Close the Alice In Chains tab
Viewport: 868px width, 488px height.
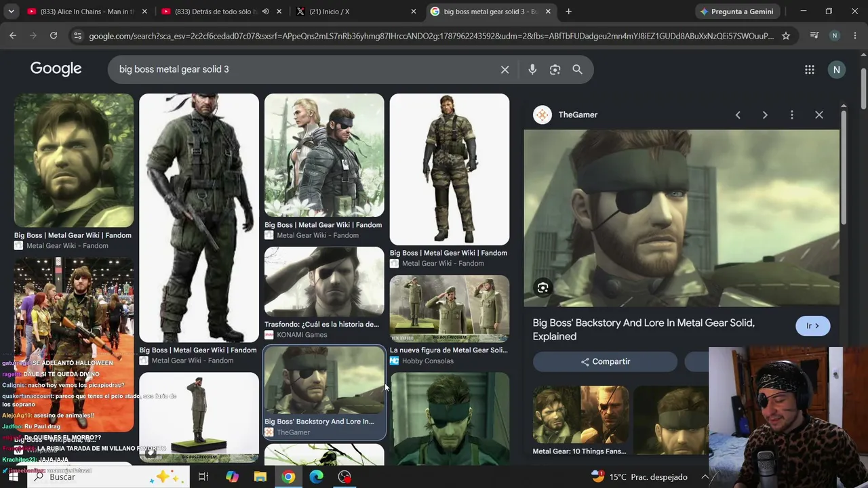click(x=144, y=12)
